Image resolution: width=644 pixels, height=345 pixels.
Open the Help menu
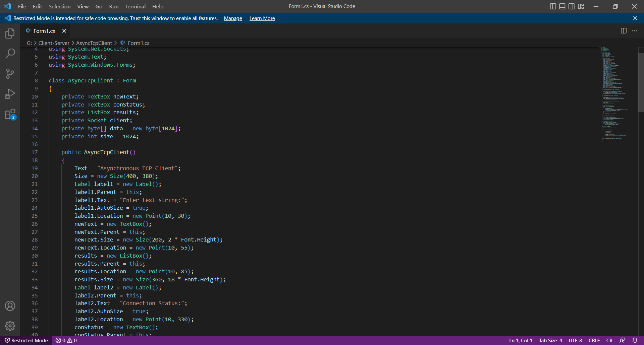[x=158, y=6]
